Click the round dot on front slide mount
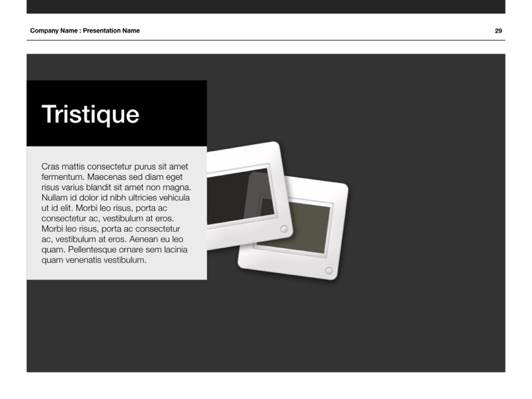The width and height of the screenshot is (532, 399). tap(283, 229)
